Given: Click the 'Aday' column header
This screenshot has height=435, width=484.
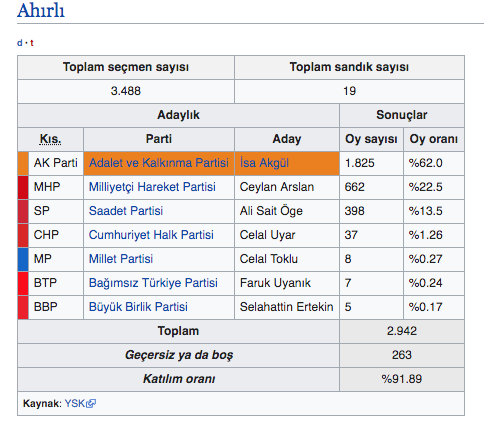Looking at the screenshot, I should [x=287, y=139].
